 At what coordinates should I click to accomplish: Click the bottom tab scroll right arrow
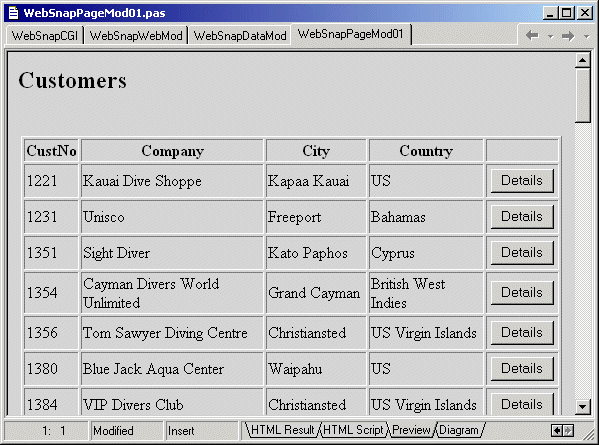(x=568, y=430)
